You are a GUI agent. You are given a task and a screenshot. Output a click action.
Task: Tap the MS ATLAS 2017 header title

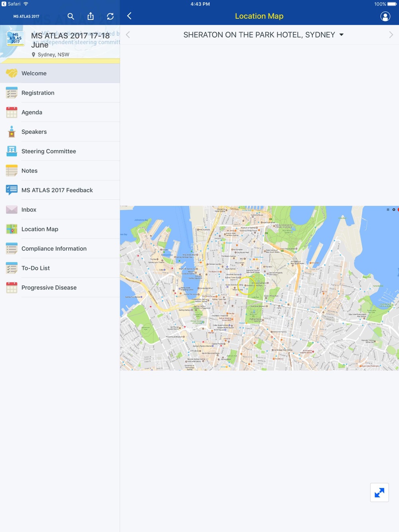26,16
